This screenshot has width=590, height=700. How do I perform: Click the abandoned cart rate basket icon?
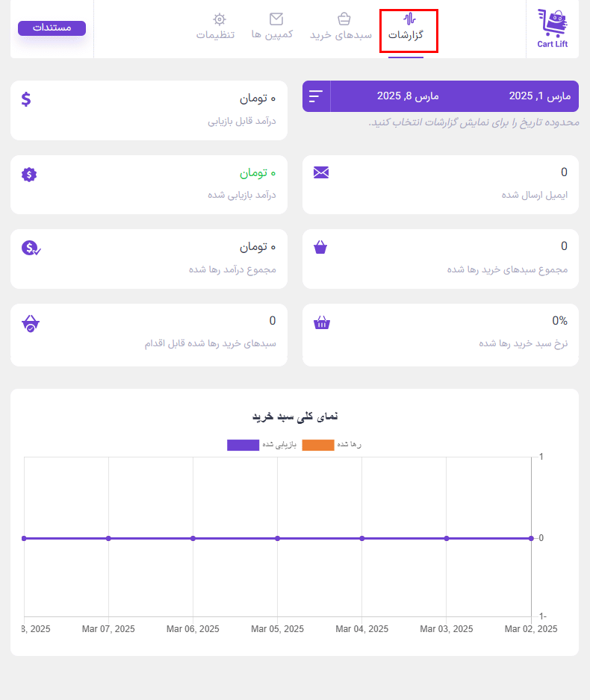click(x=322, y=322)
